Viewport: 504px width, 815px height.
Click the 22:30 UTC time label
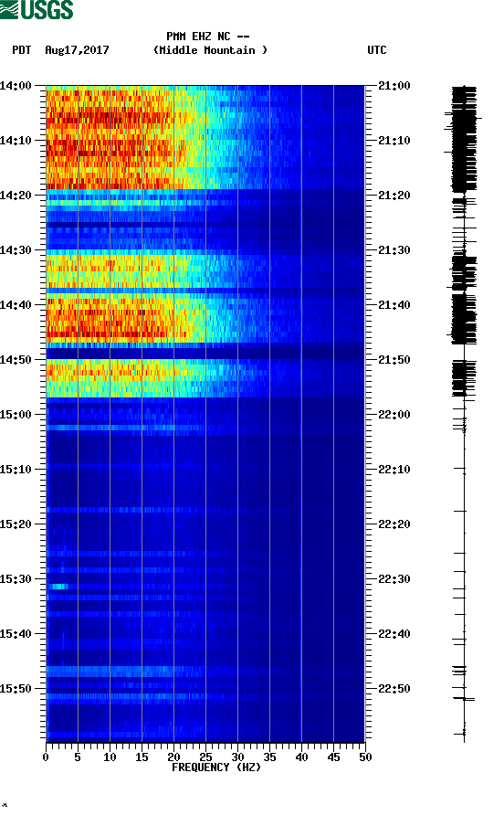394,579
